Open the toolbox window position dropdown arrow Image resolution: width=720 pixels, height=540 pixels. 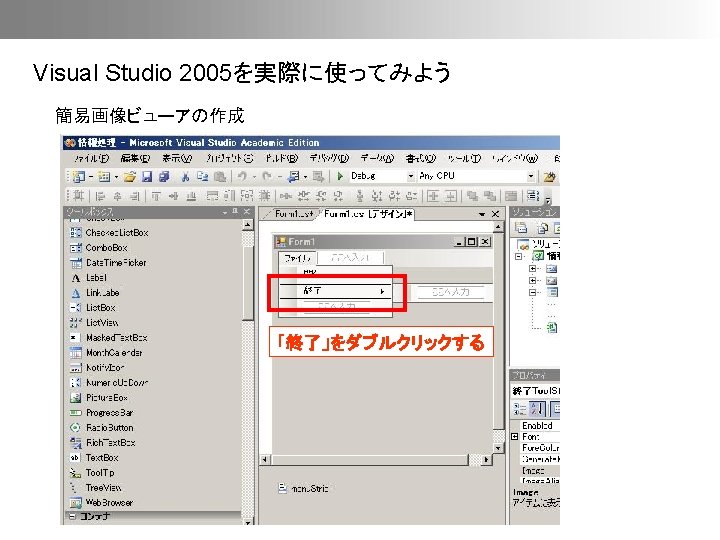click(x=225, y=212)
